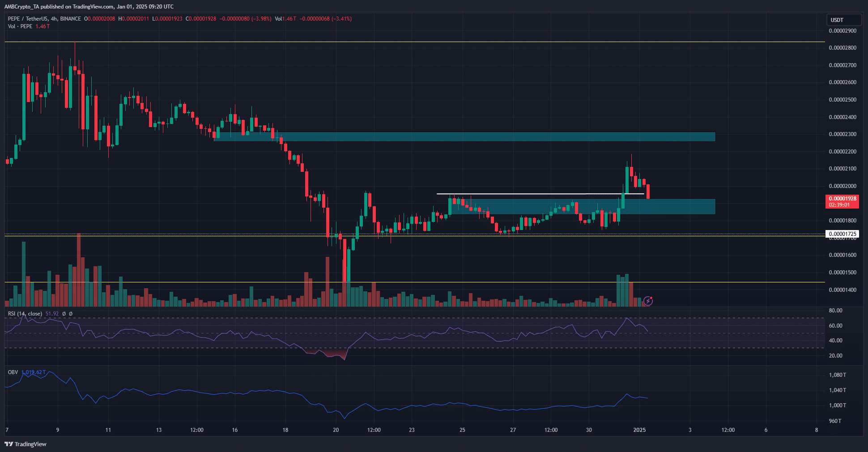The height and width of the screenshot is (452, 868).
Task: Click 1,000T on the OBV axis
Action: point(838,405)
